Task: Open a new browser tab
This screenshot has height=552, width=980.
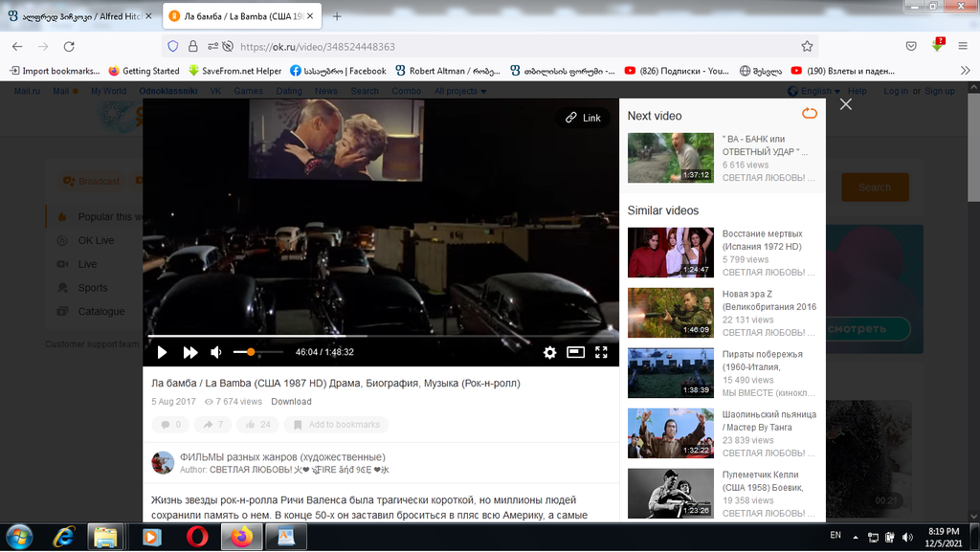Action: click(337, 16)
